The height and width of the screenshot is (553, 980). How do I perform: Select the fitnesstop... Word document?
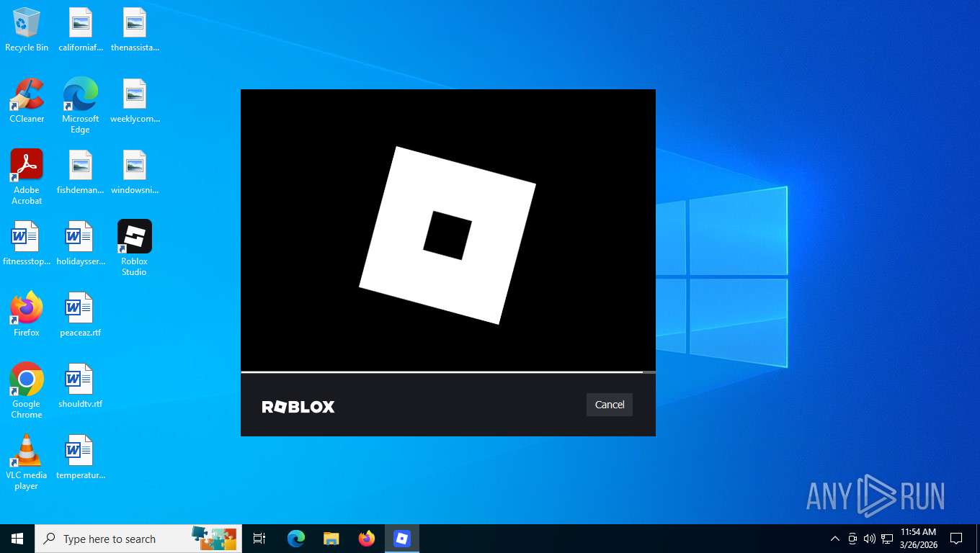(27, 243)
